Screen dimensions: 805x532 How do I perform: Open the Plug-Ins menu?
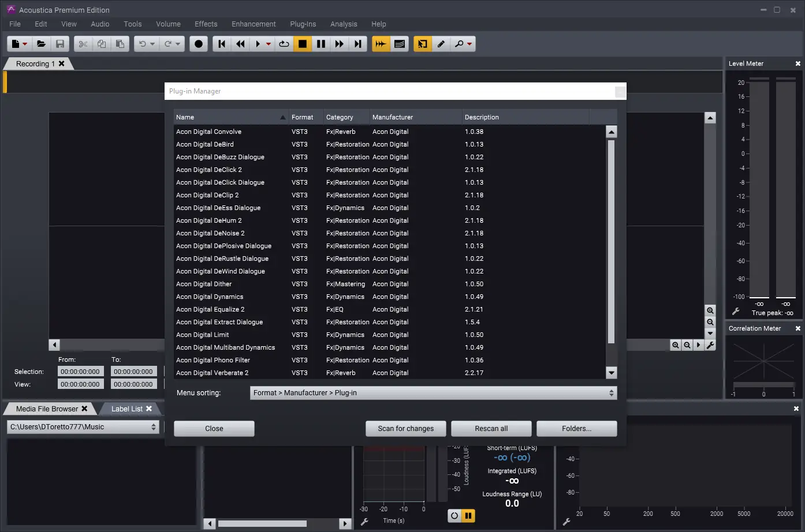tap(303, 24)
